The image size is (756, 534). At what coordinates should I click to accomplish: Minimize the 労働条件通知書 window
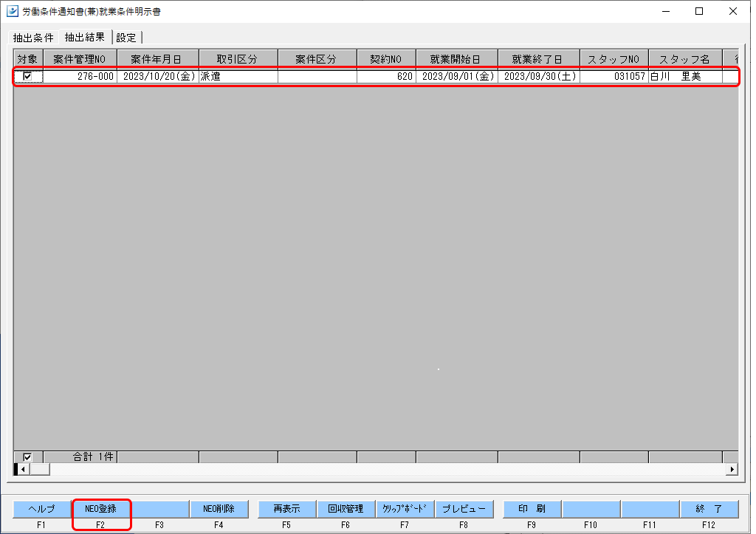(667, 11)
